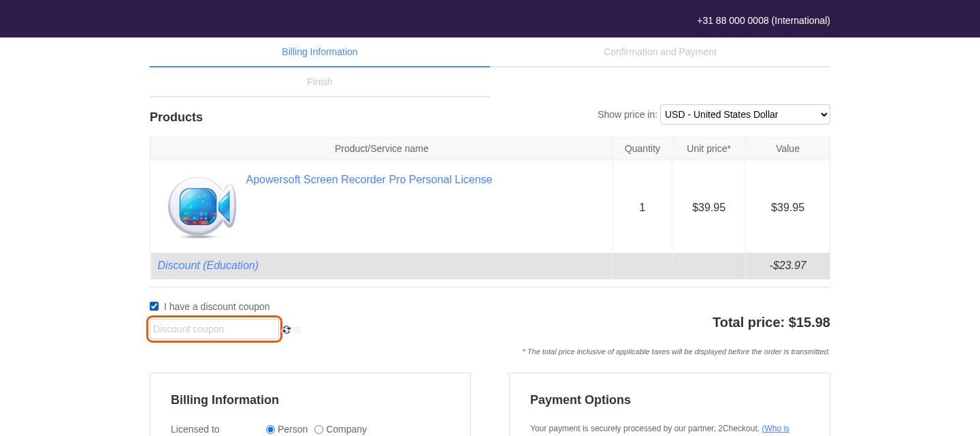Select the Finish step tab
Viewport: 980px width, 436px height.
point(320,82)
